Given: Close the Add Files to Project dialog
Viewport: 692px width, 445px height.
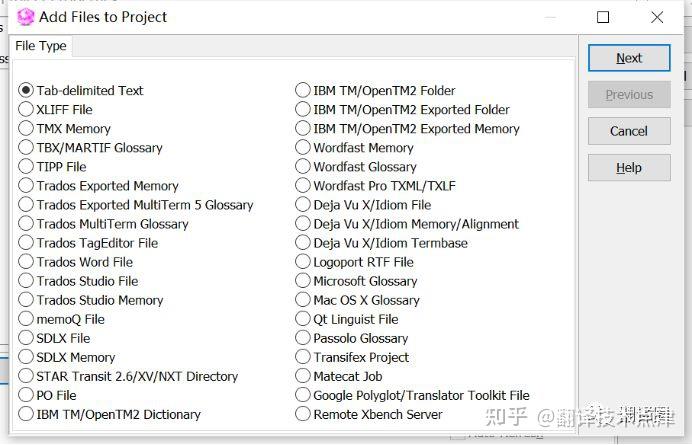Looking at the screenshot, I should [x=657, y=17].
